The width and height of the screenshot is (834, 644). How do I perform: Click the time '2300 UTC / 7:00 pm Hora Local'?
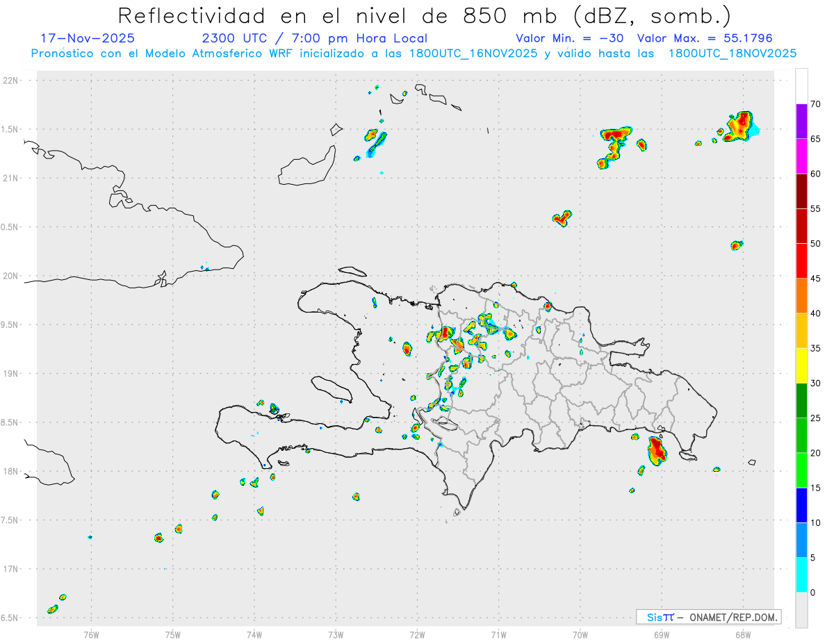[x=315, y=38]
